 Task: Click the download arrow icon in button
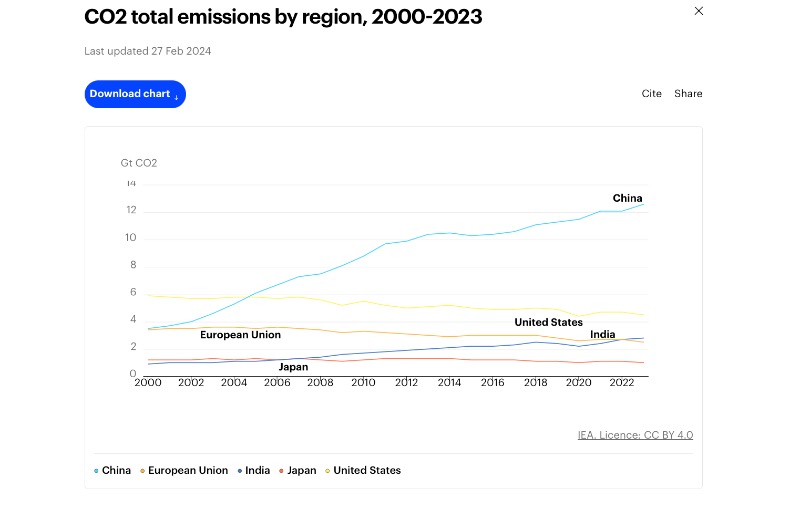pos(177,95)
